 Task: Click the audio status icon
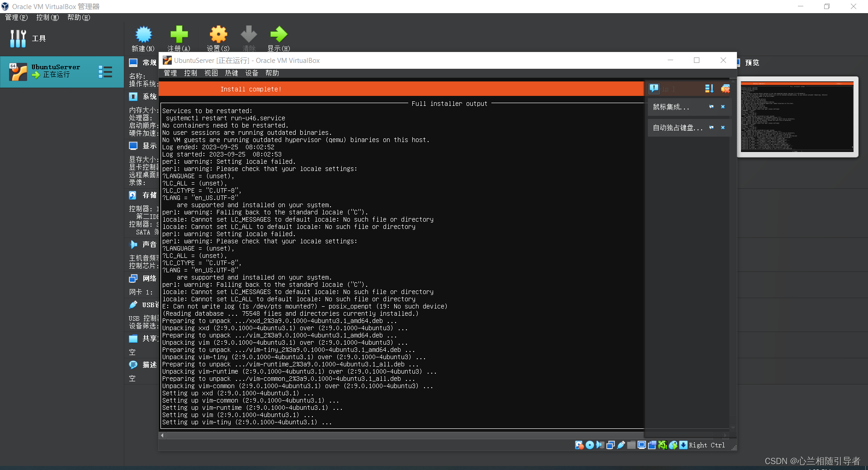(x=600, y=445)
